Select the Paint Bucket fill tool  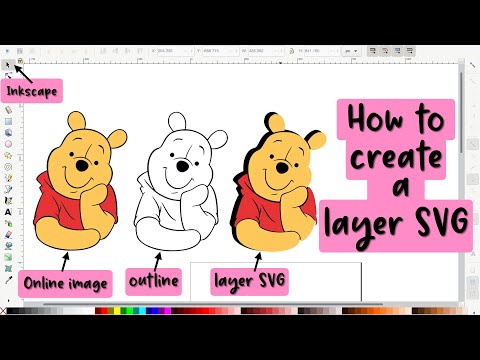pos(8,246)
